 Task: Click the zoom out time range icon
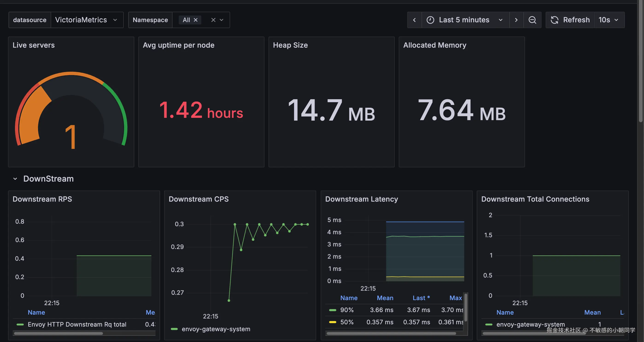pyautogui.click(x=532, y=20)
